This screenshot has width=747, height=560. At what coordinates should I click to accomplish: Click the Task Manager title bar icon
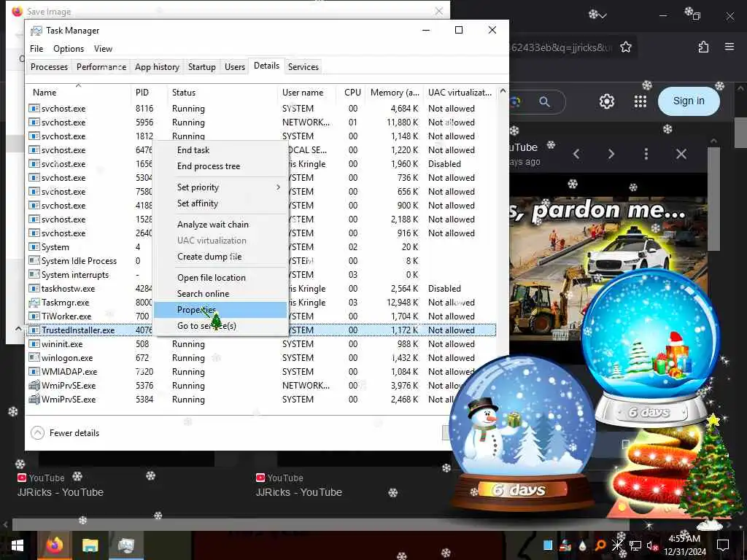(36, 31)
